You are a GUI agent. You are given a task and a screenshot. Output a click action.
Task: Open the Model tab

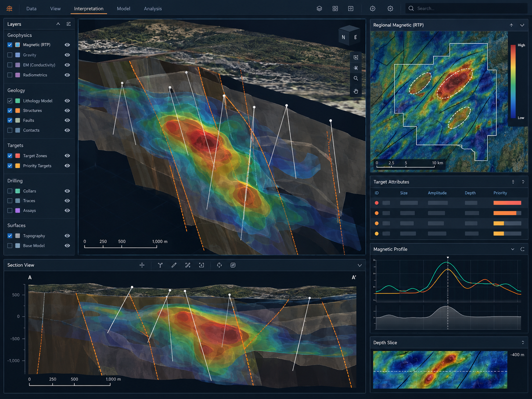pyautogui.click(x=123, y=8)
